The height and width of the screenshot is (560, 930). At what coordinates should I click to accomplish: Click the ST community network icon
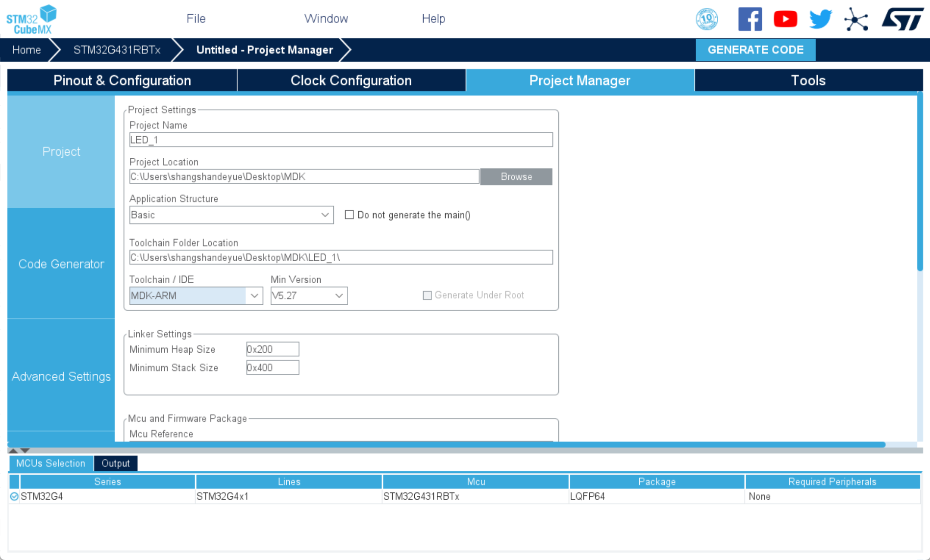pos(856,20)
